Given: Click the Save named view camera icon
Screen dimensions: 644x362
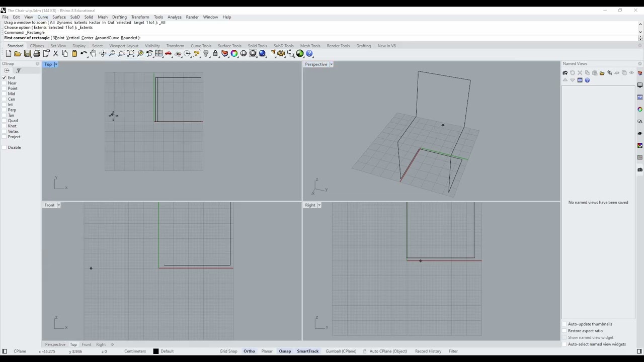Looking at the screenshot, I should coord(565,73).
